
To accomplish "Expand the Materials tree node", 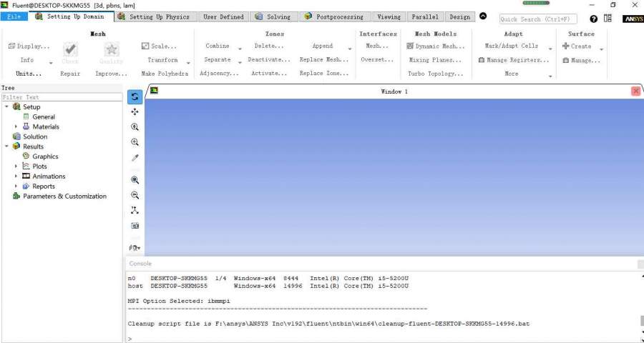I will [16, 126].
